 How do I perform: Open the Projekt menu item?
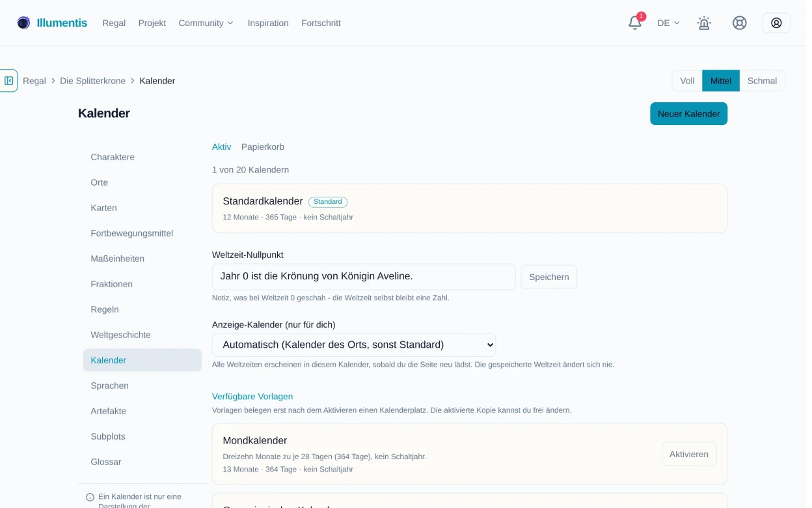[152, 23]
